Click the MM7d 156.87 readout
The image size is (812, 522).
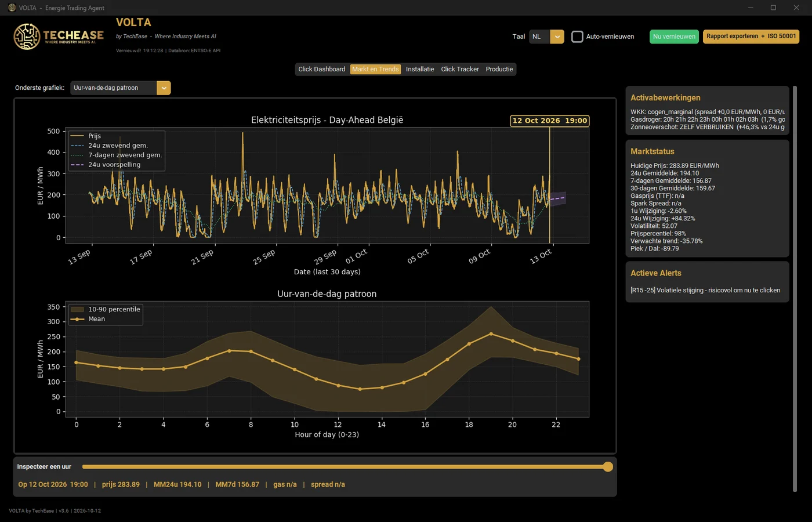237,484
